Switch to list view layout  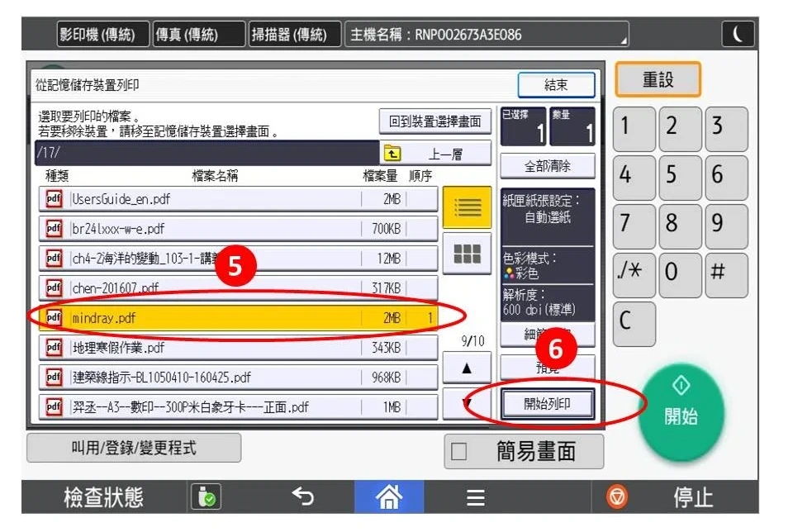point(467,208)
